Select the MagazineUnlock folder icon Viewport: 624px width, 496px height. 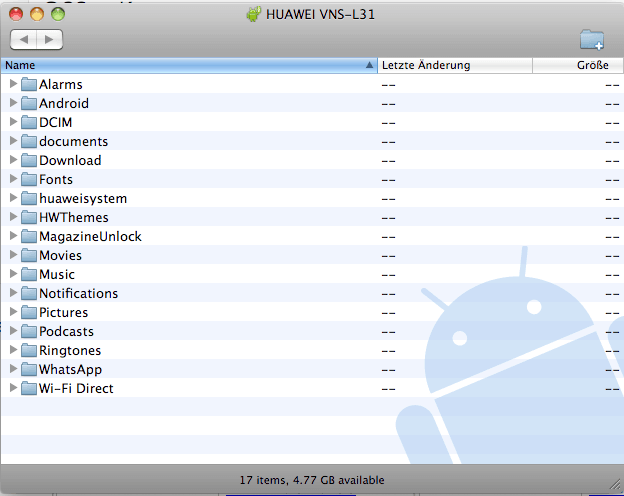point(29,236)
